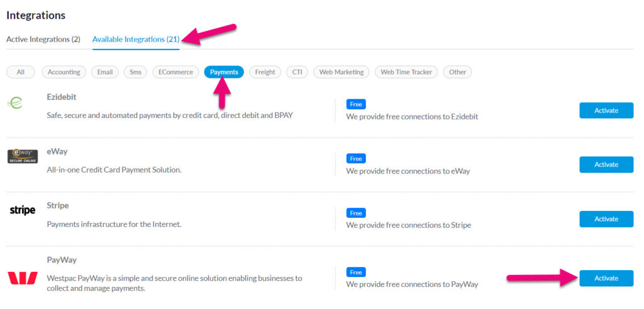644x309 pixels.
Task: Click 'We provide free connections to PayWay'
Action: click(x=412, y=285)
